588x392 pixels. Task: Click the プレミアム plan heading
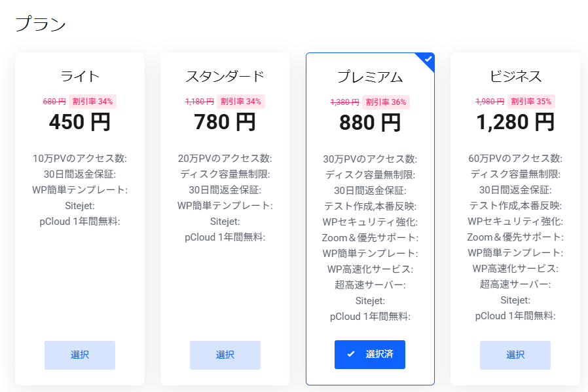tap(370, 77)
